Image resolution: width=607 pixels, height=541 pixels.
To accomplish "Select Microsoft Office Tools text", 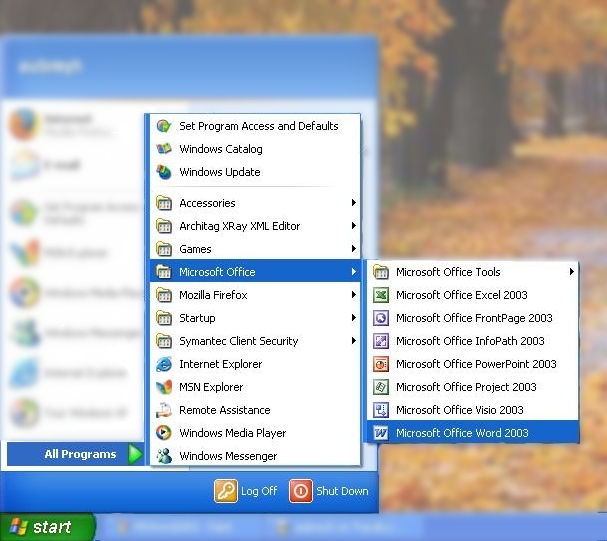I will coord(448,272).
